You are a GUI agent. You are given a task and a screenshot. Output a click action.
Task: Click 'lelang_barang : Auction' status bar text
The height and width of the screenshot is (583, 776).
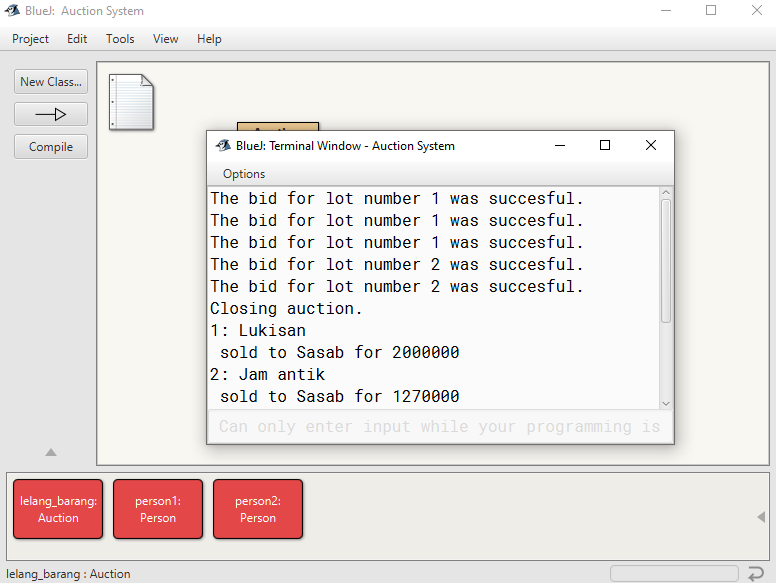pyautogui.click(x=68, y=574)
